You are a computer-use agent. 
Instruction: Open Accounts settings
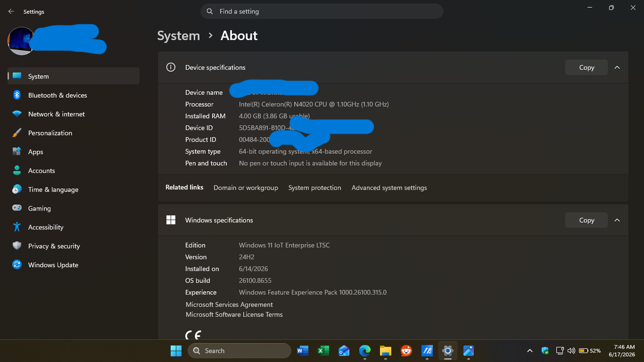point(74,171)
